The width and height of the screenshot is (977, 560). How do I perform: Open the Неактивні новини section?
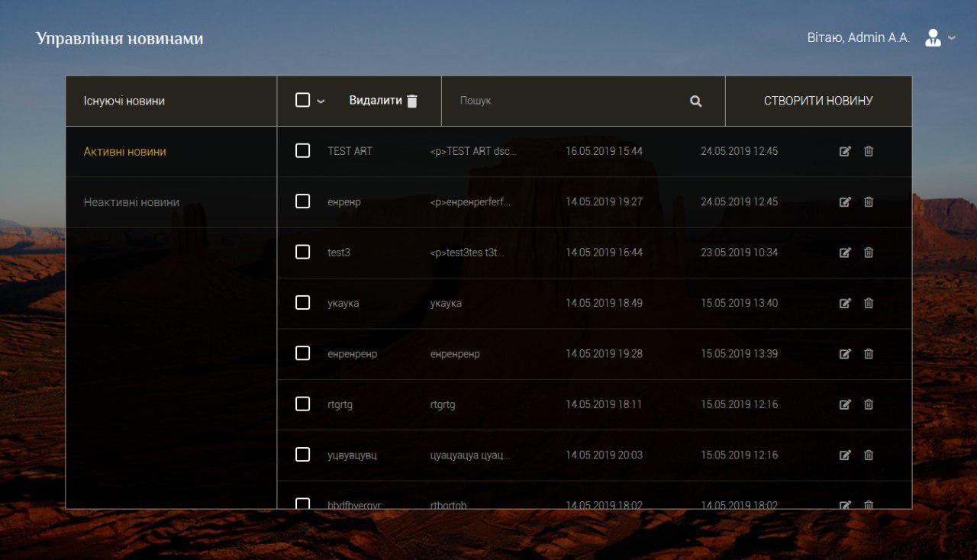click(x=131, y=202)
